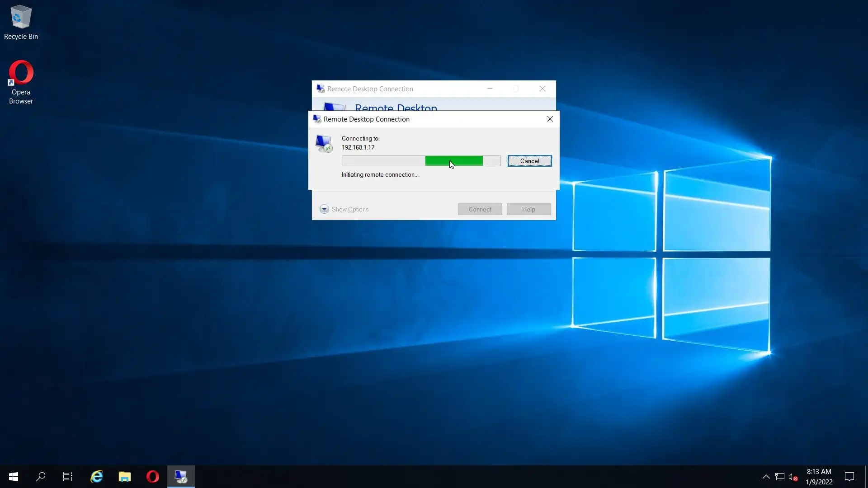
Task: Close the Connecting to 192.168.1.17 dialog
Action: click(550, 119)
